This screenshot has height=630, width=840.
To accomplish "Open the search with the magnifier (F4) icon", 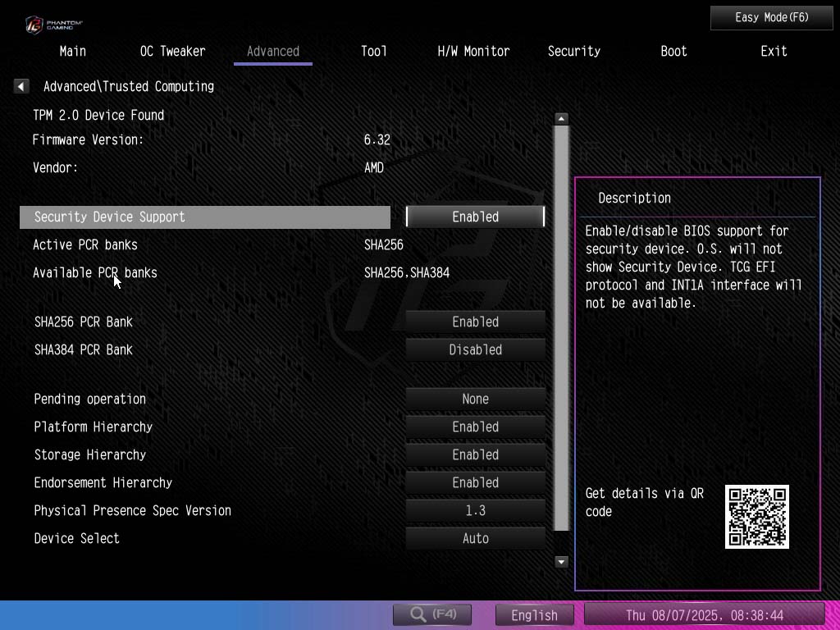I will pos(432,614).
